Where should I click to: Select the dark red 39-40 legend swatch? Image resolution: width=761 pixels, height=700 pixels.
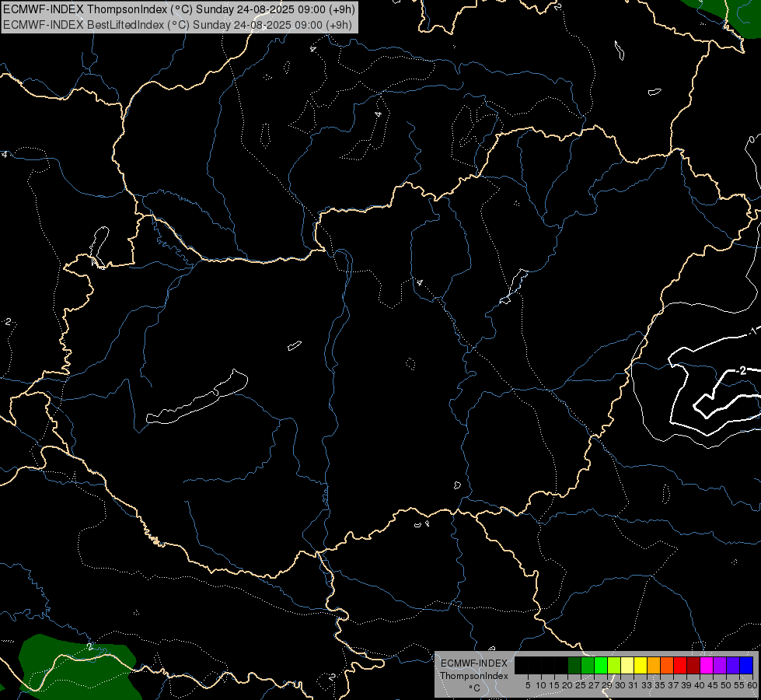[x=693, y=665]
